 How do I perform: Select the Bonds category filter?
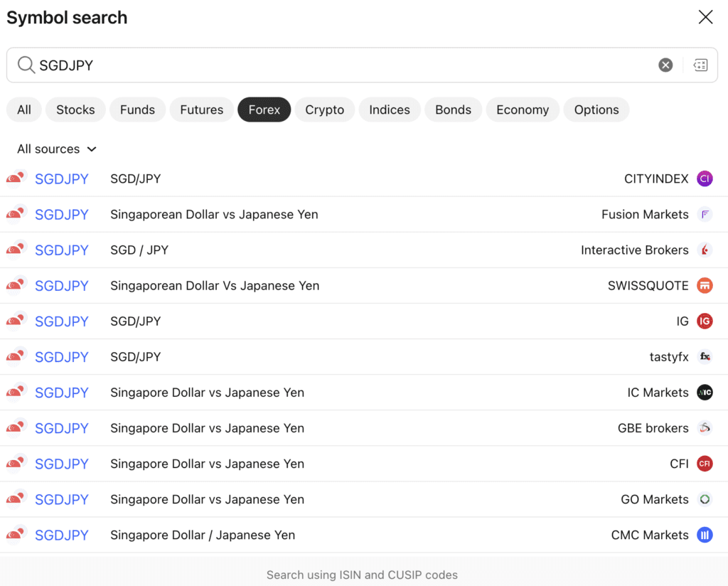[x=453, y=110]
